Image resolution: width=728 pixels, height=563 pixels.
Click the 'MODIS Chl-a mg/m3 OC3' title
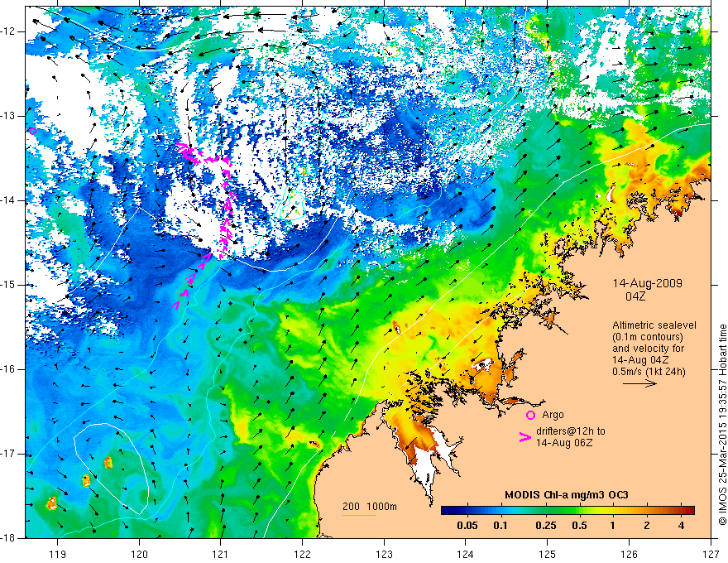(x=567, y=495)
